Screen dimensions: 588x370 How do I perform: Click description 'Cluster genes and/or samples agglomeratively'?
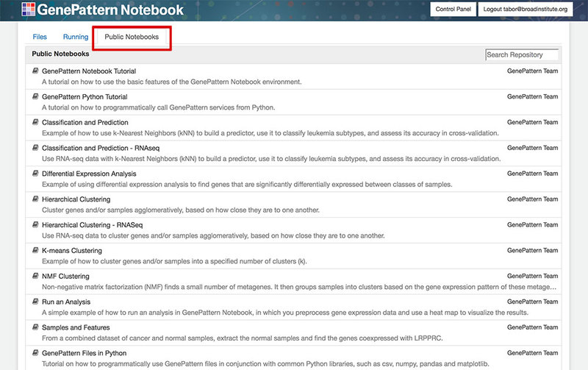(x=181, y=210)
